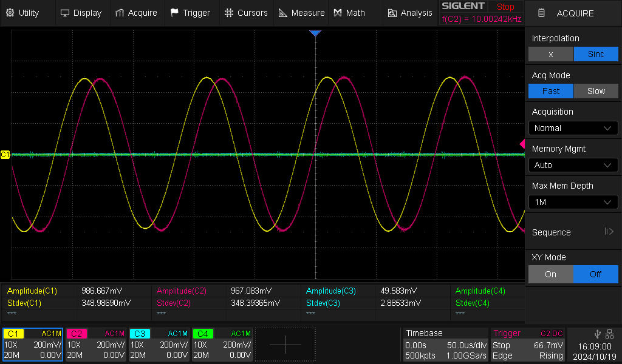Open the C3 channel settings box

coord(159,344)
